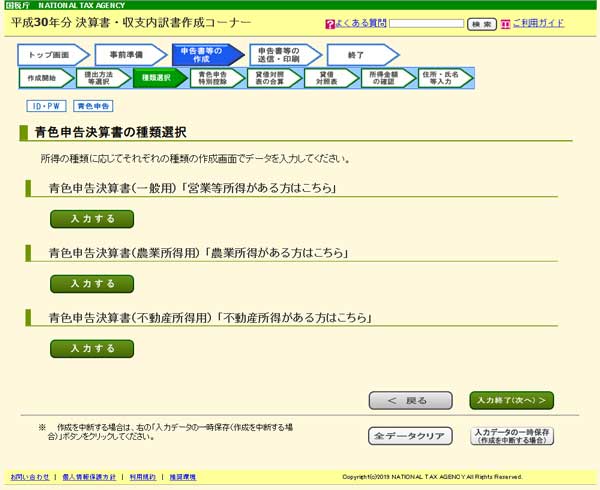Click the 終了 navigation step
The height and width of the screenshot is (490, 600).
(356, 55)
